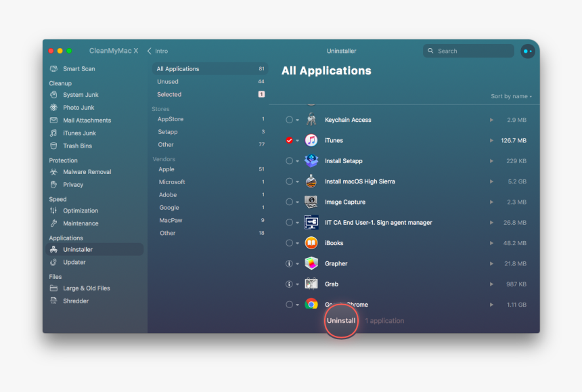Expand the Install Setapp details arrow
This screenshot has width=582, height=392.
coord(491,160)
